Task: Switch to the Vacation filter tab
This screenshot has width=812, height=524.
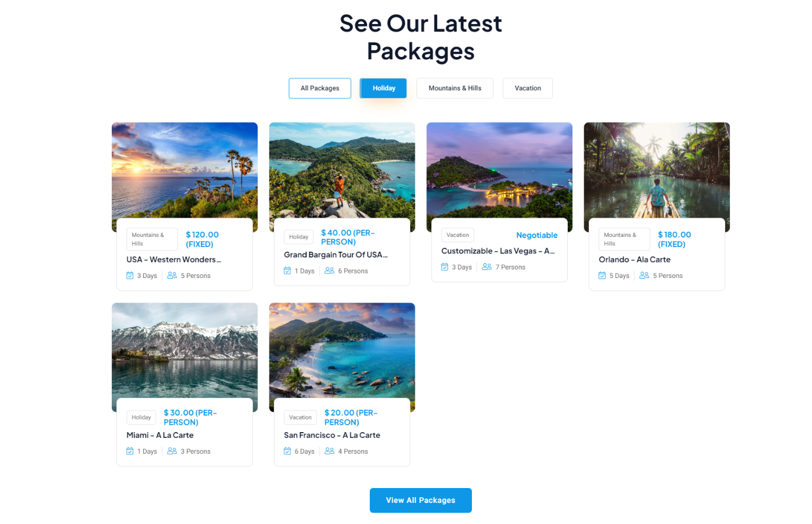Action: tap(528, 88)
